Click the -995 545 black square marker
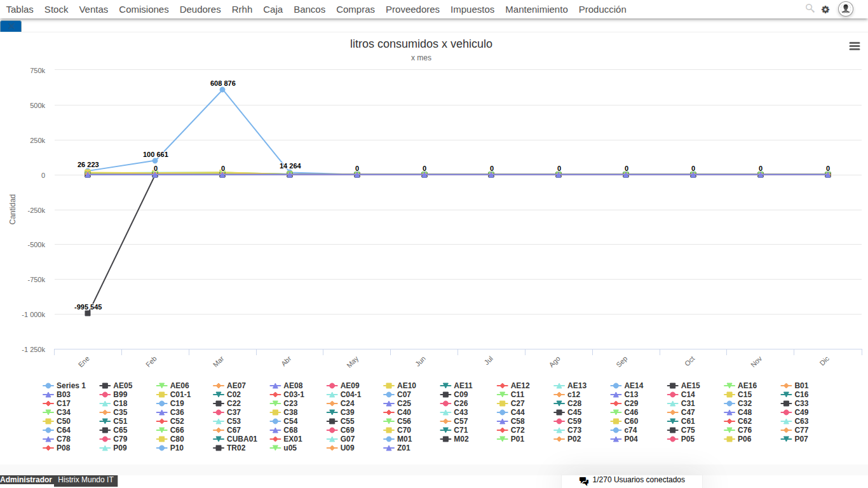Viewport: 868px width, 488px height. [x=88, y=313]
